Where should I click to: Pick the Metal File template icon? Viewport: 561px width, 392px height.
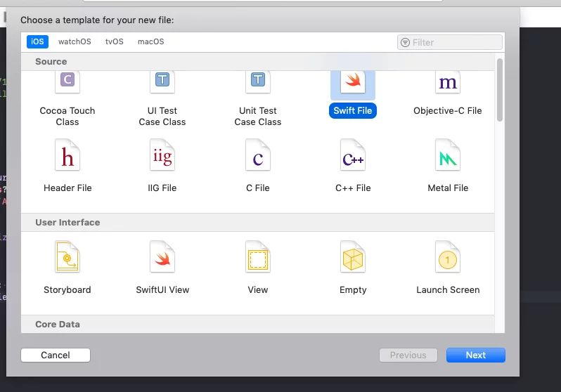(x=448, y=155)
